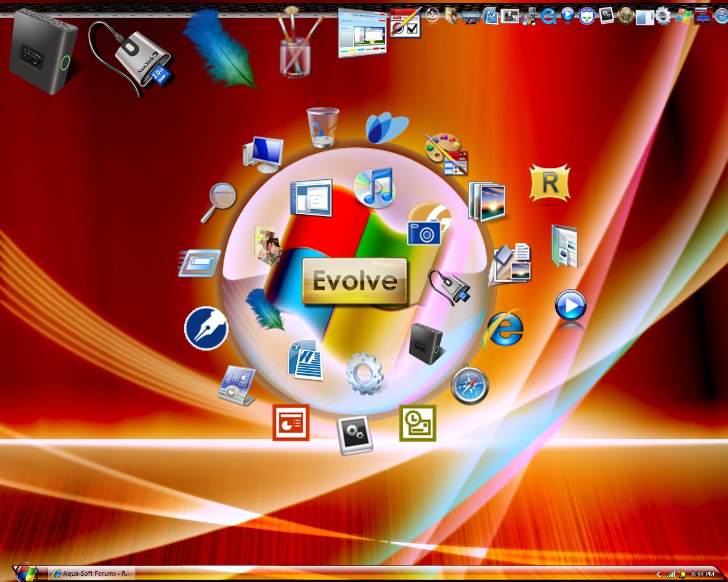Viewport: 728px width, 582px height.
Task: Launch Napster cat icon in the dock
Action: coord(587,16)
